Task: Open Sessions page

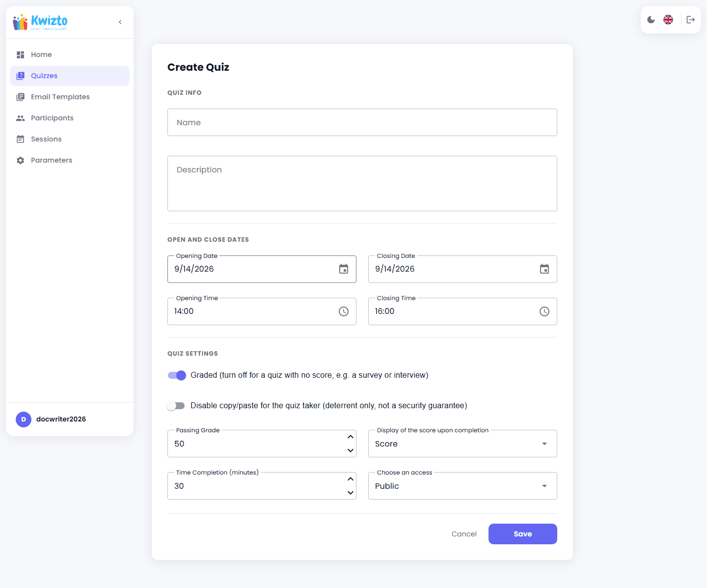Action: point(70,139)
